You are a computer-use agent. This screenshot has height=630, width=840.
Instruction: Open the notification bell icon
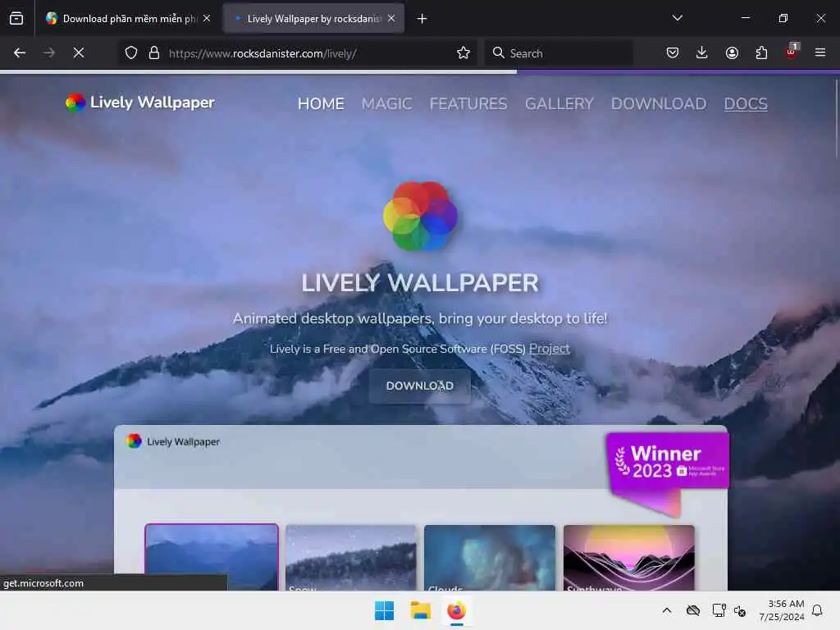818,610
